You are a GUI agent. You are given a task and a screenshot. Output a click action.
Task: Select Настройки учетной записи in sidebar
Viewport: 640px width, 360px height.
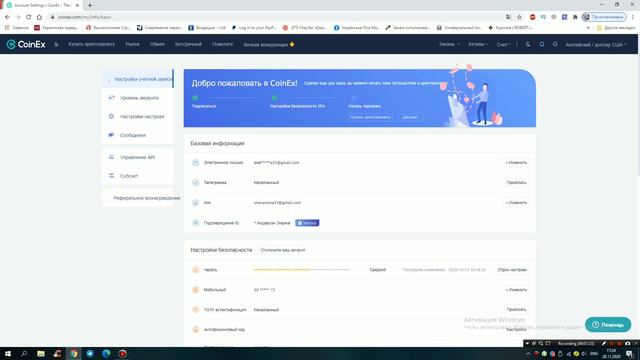click(x=138, y=79)
